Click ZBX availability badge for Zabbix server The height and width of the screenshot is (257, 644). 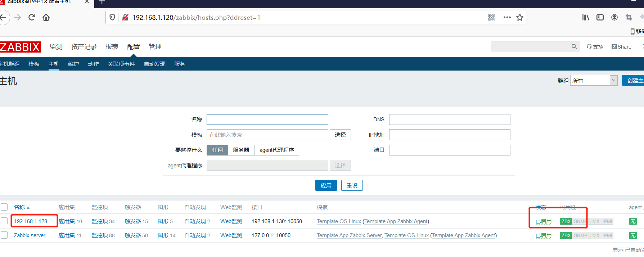pos(566,235)
